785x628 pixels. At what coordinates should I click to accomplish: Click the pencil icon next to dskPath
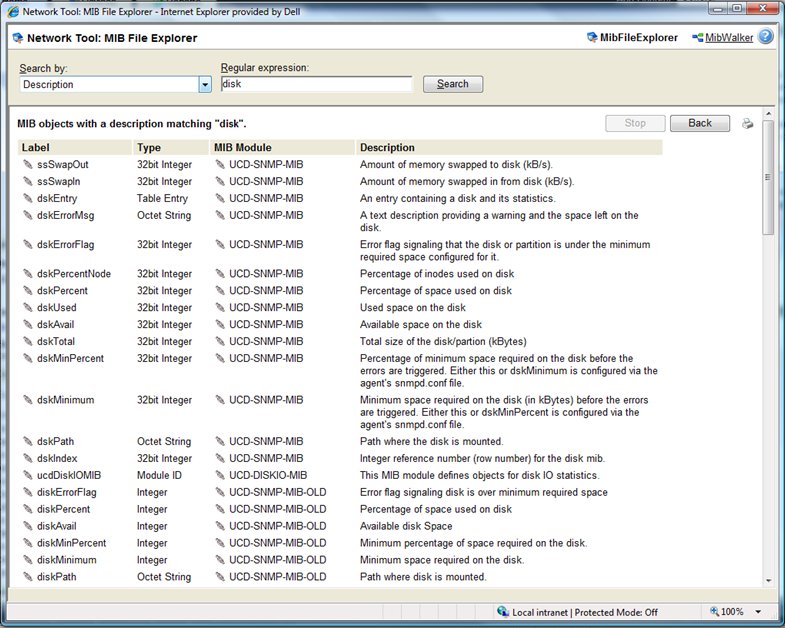[28, 442]
